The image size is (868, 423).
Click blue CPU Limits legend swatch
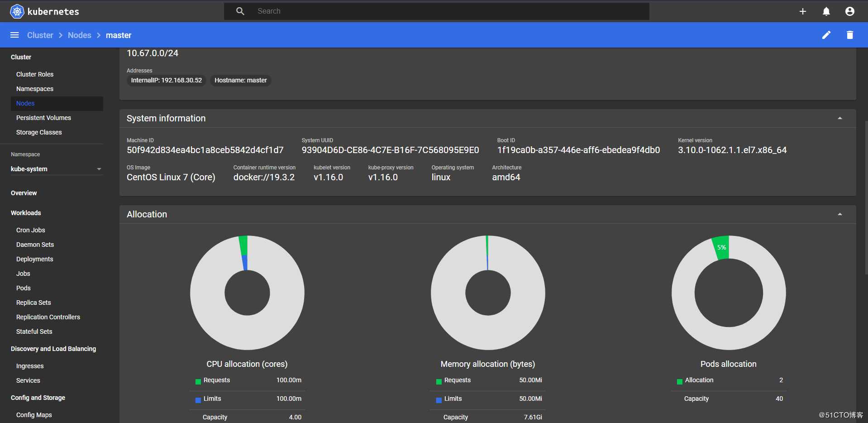coord(198,400)
